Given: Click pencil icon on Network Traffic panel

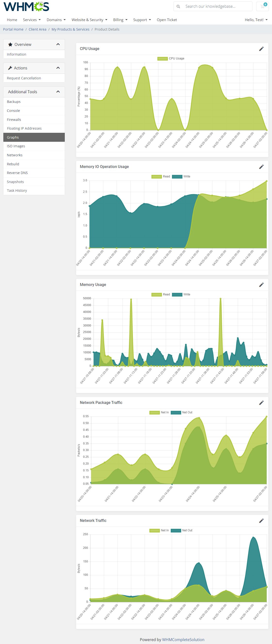Looking at the screenshot, I should tap(261, 520).
